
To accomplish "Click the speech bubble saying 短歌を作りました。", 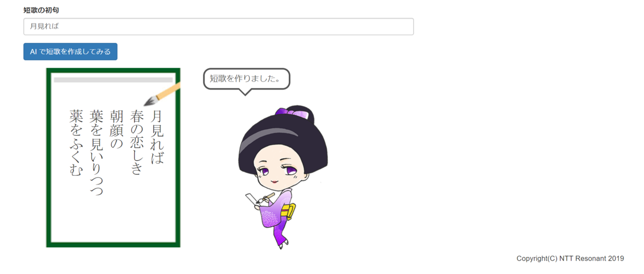I will 246,78.
